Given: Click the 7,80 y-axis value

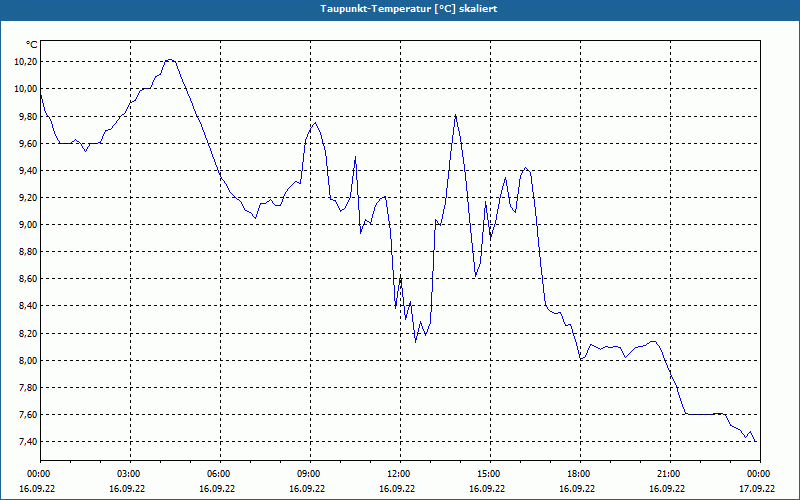Looking at the screenshot, I should (29, 388).
